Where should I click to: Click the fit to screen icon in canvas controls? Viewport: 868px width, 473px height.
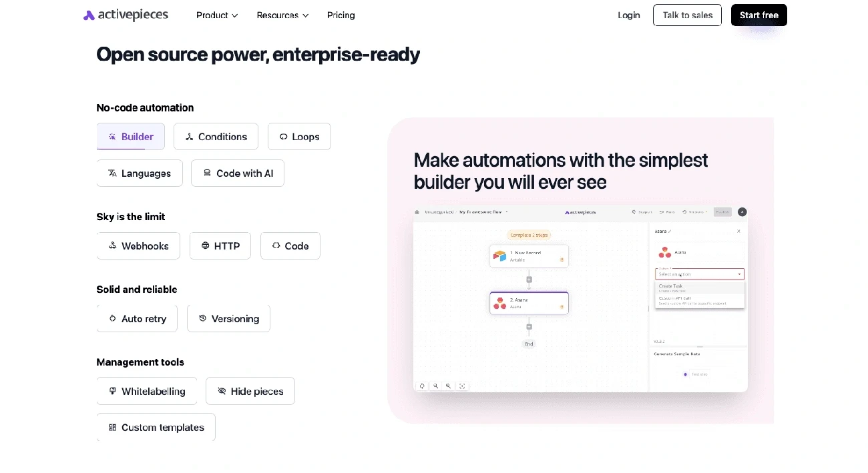tap(462, 386)
